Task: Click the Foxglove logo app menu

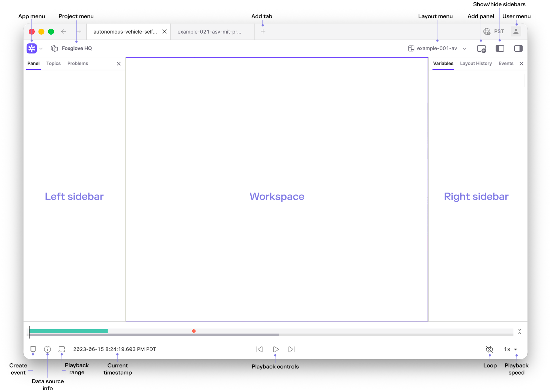Action: pos(32,48)
